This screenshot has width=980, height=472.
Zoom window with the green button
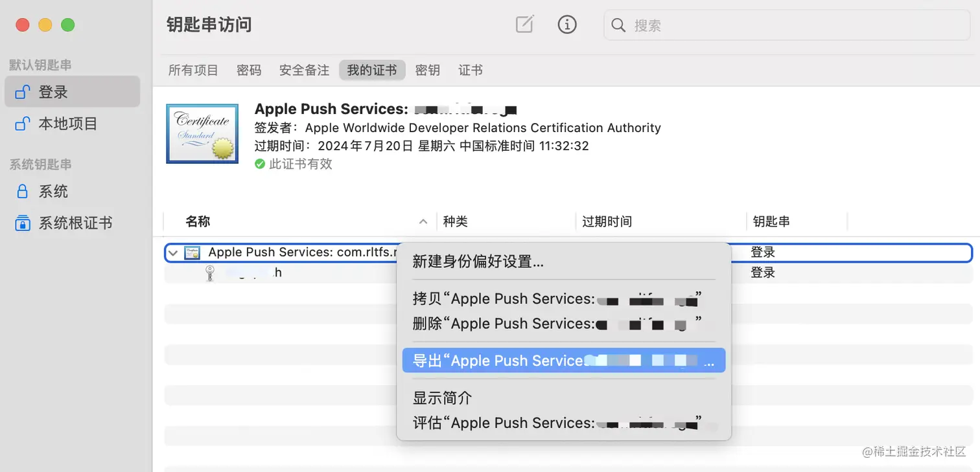(68, 25)
